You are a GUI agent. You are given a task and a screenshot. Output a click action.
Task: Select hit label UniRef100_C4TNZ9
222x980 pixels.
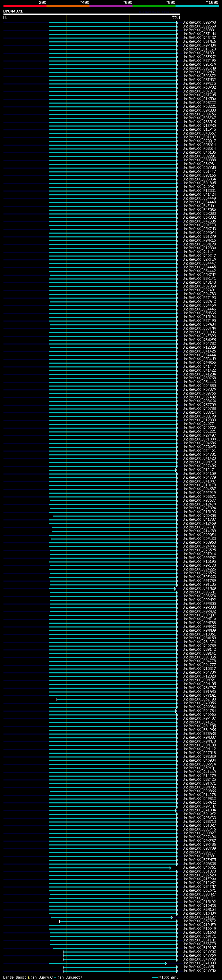click(x=199, y=589)
